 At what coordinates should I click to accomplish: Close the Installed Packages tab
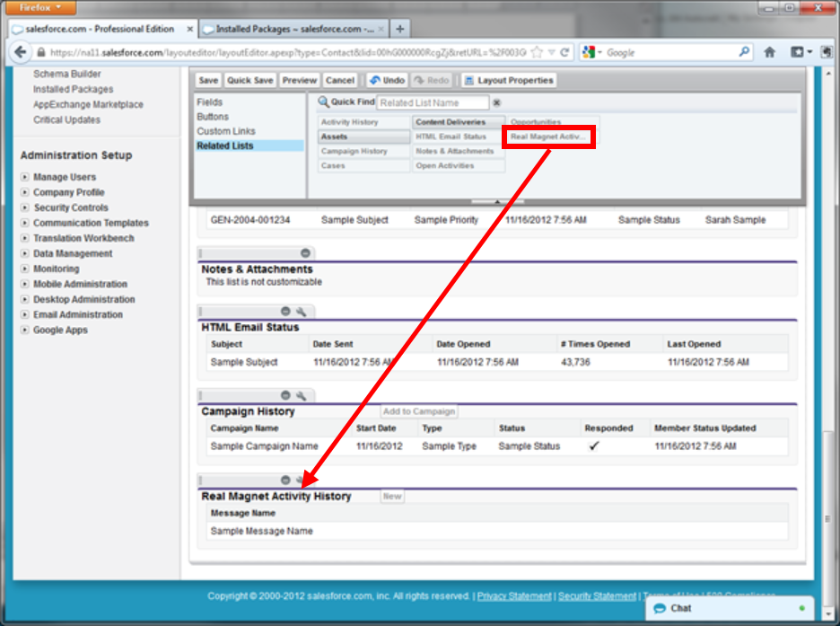381,29
